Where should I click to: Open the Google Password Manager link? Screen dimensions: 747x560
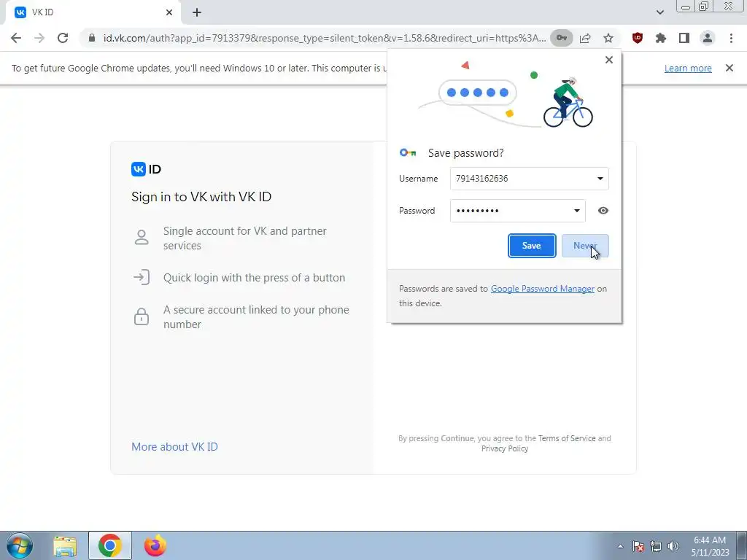543,289
